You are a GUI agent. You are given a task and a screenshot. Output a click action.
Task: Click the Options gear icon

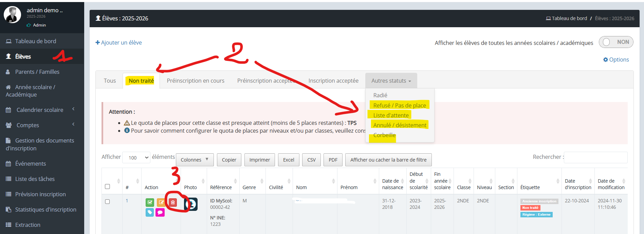606,60
